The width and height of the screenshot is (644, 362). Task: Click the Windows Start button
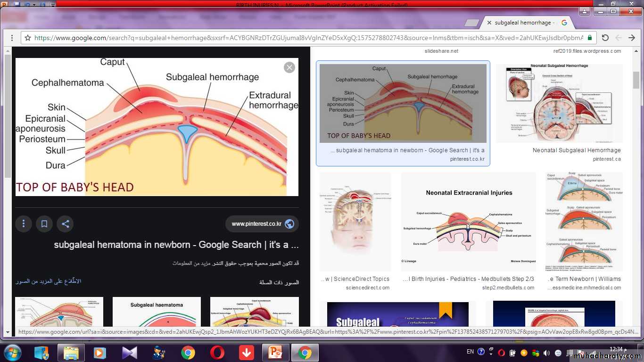(x=12, y=353)
